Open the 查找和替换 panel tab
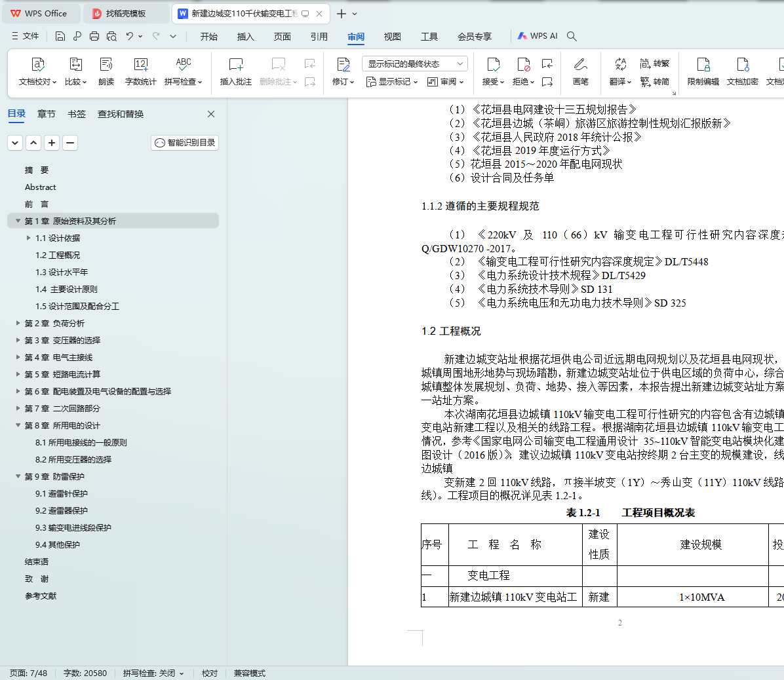The height and width of the screenshot is (680, 784). pyautogui.click(x=121, y=114)
